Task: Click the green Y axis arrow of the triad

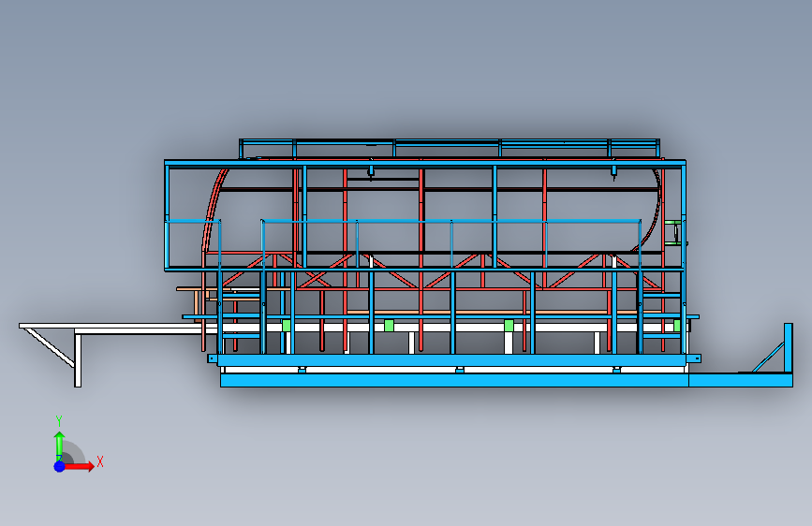Action: point(60,446)
